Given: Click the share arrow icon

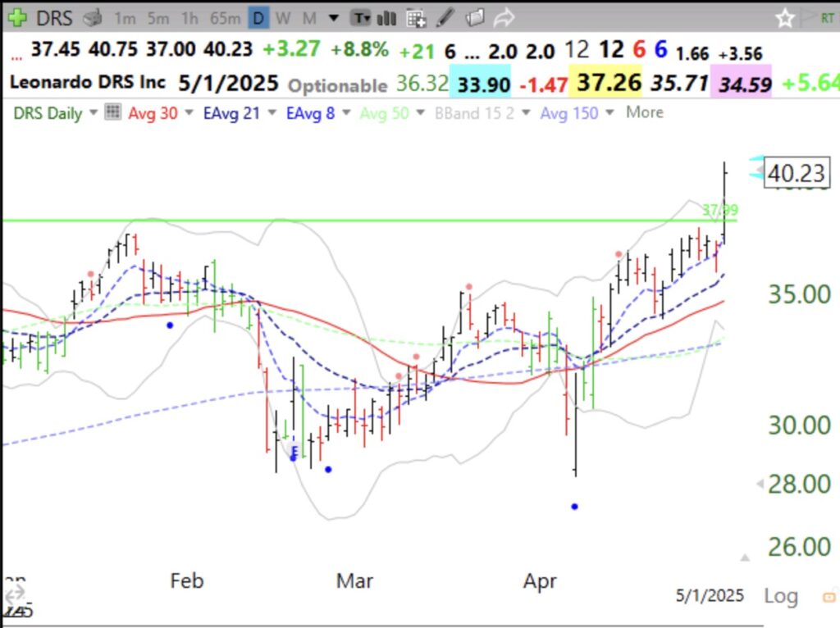Looking at the screenshot, I should coord(504,16).
